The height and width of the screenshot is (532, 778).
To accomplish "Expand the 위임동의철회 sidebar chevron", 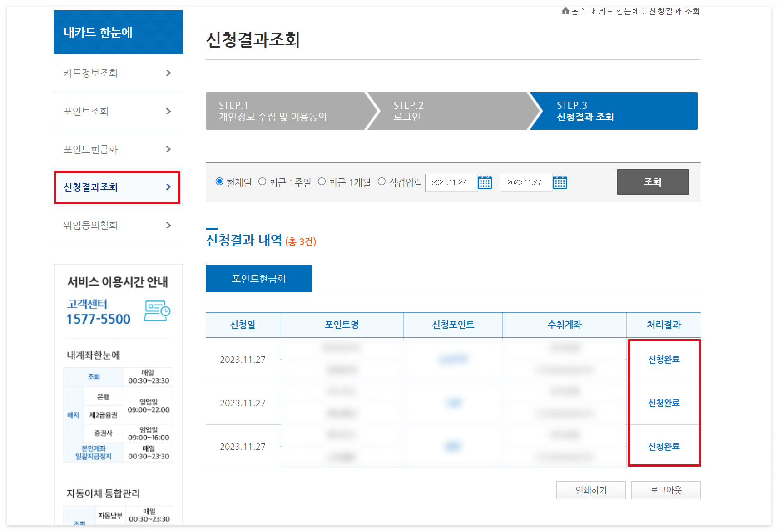I will point(168,225).
